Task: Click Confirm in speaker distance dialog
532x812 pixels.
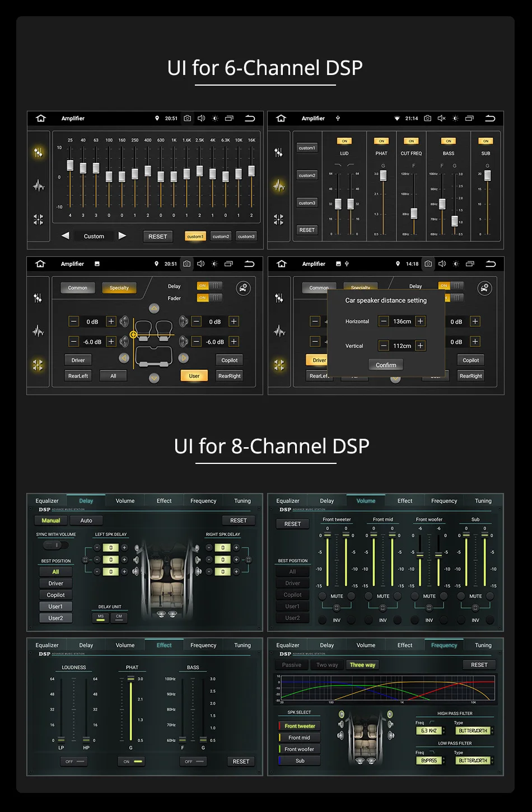Action: tap(386, 365)
